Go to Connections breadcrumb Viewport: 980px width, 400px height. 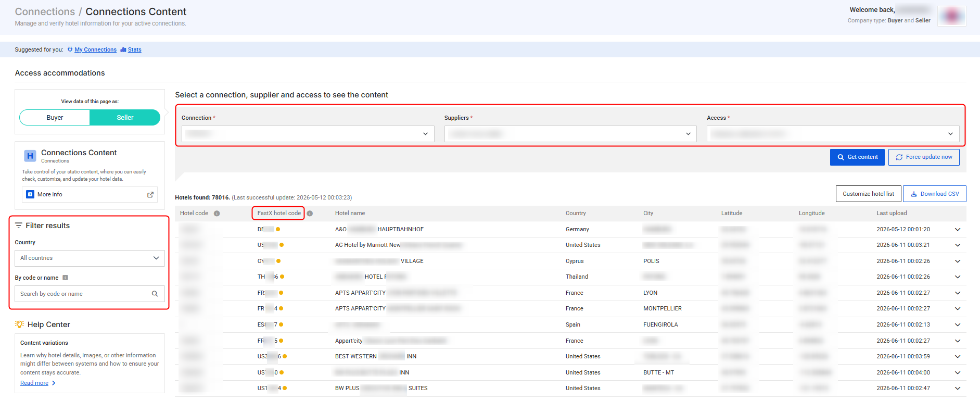pos(45,11)
